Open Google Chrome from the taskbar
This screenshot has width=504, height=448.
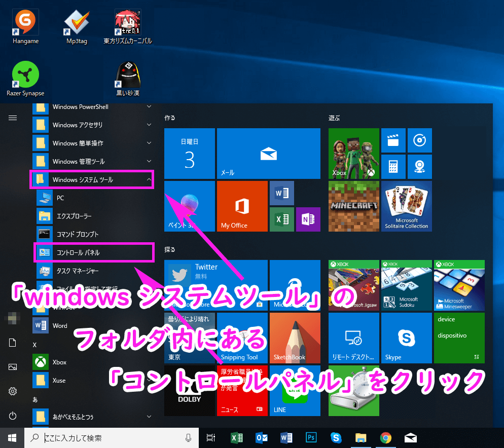386,438
